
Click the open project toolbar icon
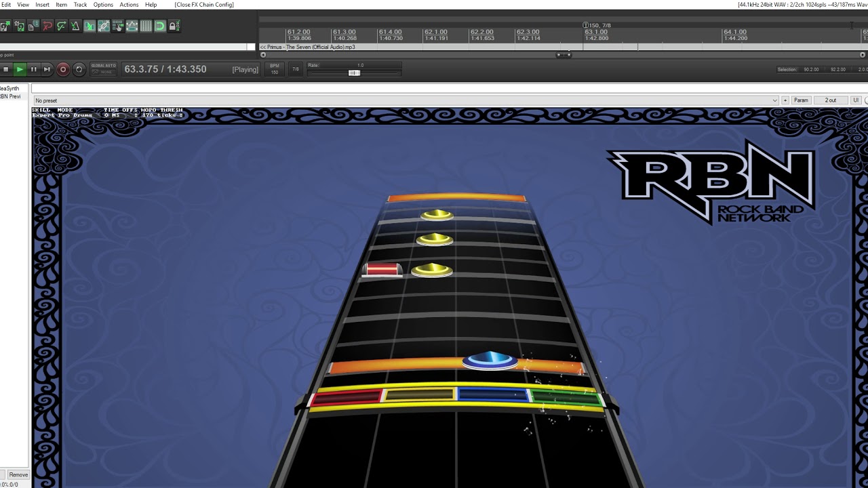[5, 26]
